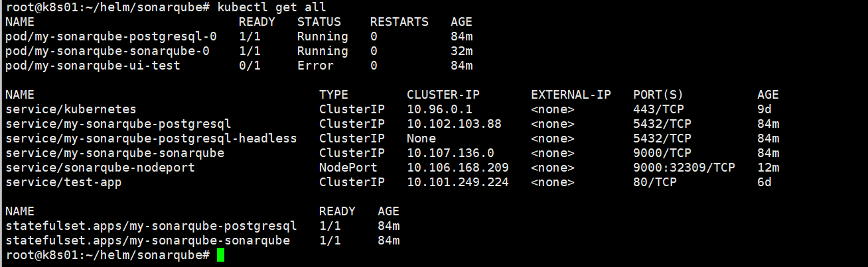Select pod/my-sonarqube-sonarqube-0 name

click(108, 51)
